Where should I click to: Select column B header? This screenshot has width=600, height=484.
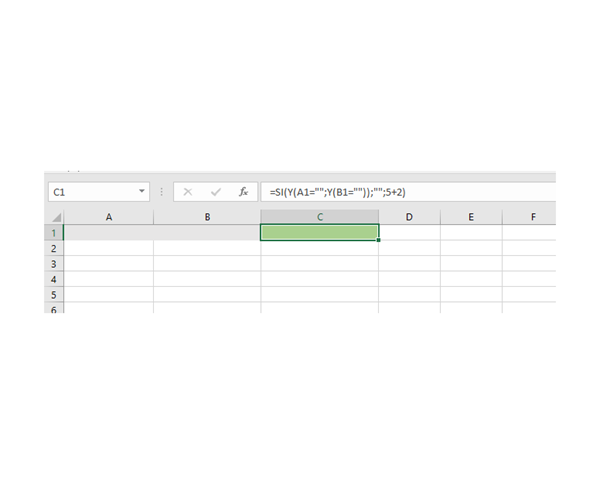pyautogui.click(x=207, y=217)
